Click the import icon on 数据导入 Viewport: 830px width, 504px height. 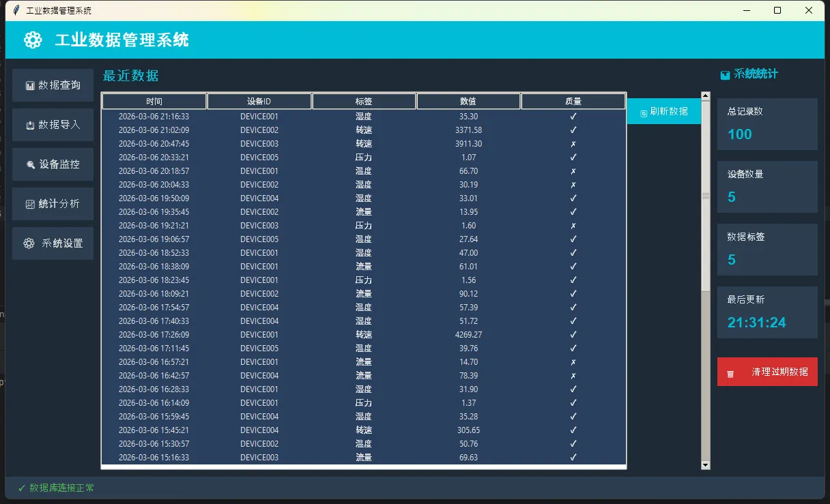pyautogui.click(x=30, y=125)
